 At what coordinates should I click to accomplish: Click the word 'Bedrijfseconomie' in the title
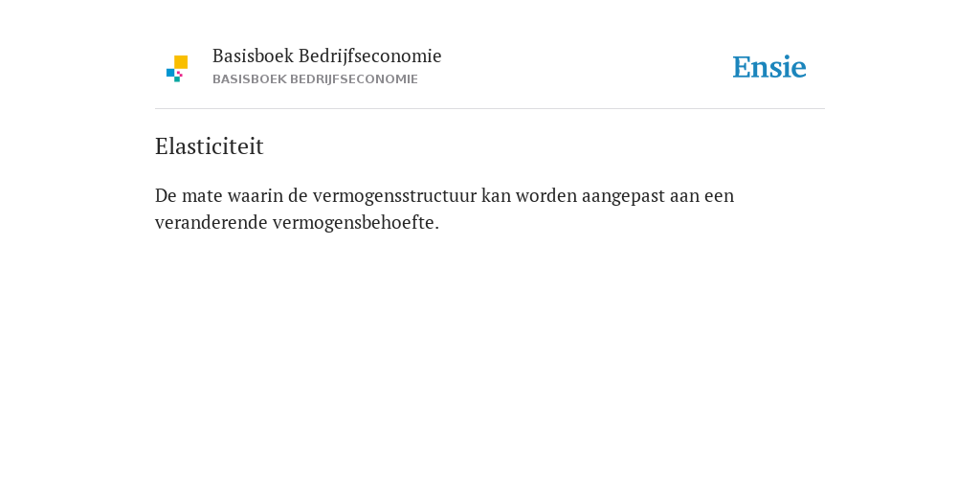(x=370, y=56)
